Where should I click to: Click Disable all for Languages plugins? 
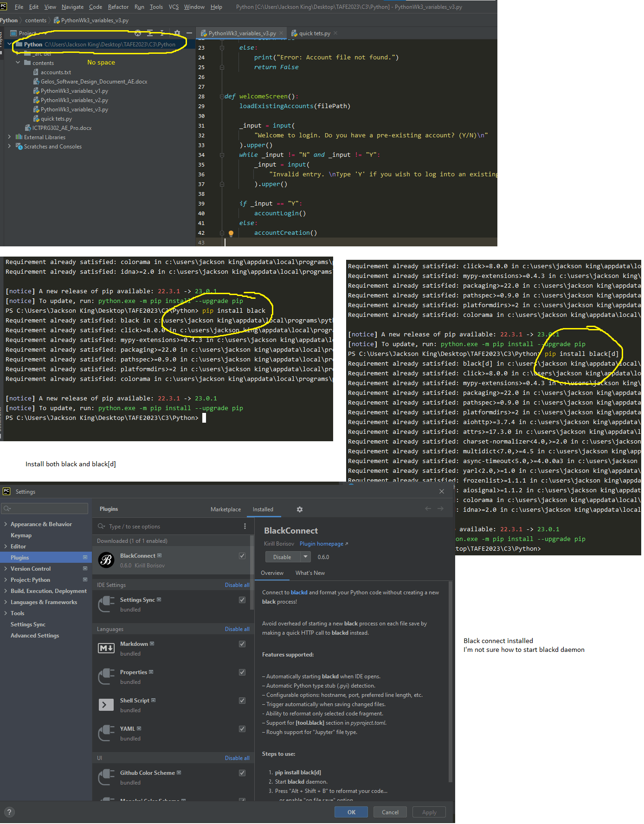click(237, 629)
